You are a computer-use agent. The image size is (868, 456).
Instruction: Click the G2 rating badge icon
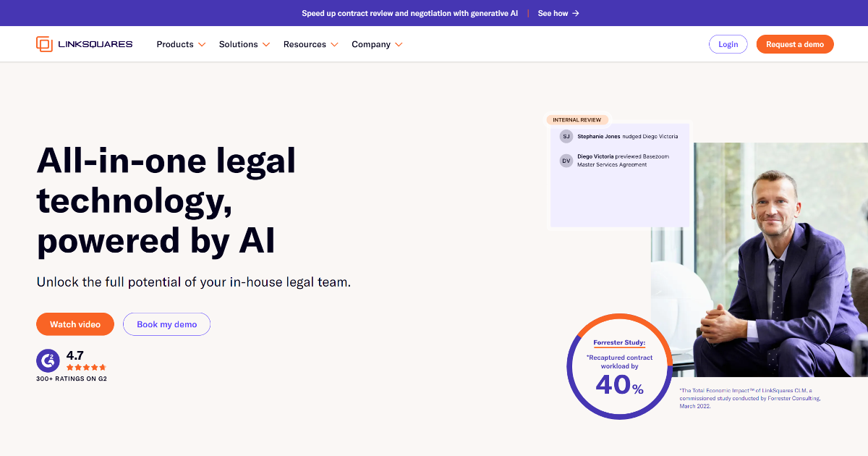point(48,360)
